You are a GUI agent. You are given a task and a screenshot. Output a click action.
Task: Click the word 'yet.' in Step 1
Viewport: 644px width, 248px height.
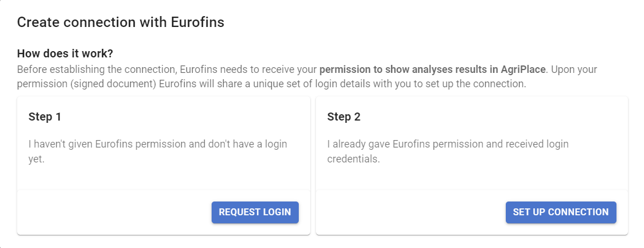click(x=36, y=159)
